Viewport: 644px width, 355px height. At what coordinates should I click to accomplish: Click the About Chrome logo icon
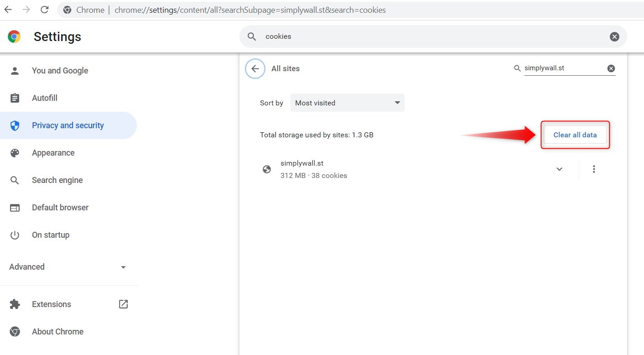[x=15, y=332]
